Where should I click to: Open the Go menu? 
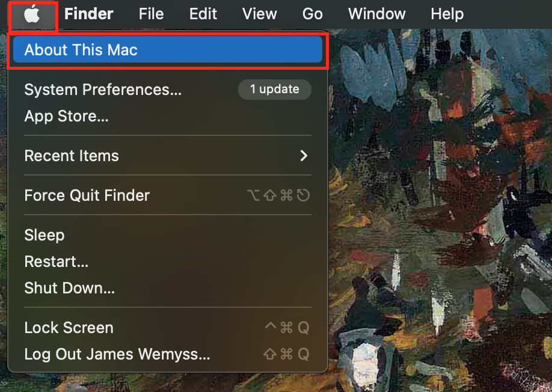tap(313, 14)
